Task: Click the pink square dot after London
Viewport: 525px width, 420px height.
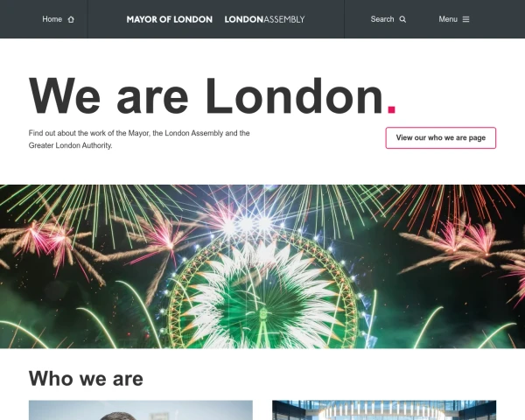Action: [x=391, y=109]
